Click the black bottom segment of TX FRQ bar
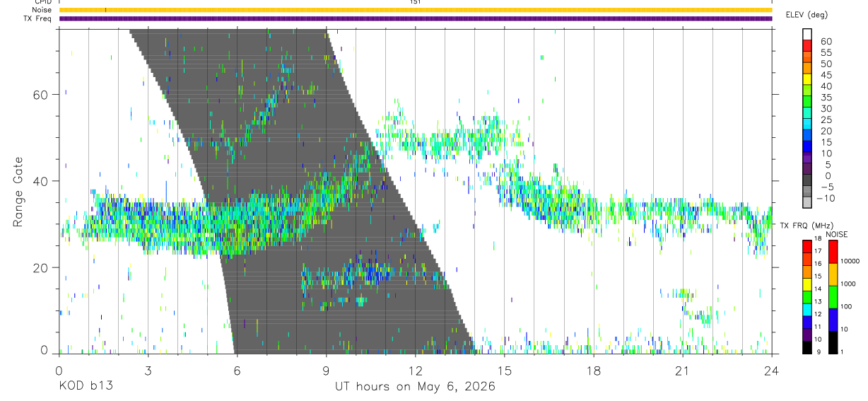The height and width of the screenshot is (401, 868). 807,347
